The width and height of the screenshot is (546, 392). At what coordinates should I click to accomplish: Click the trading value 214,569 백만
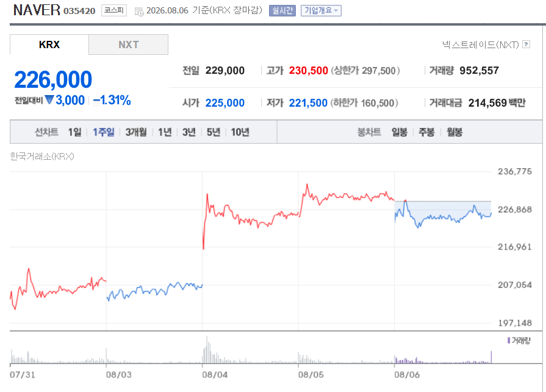pyautogui.click(x=497, y=103)
